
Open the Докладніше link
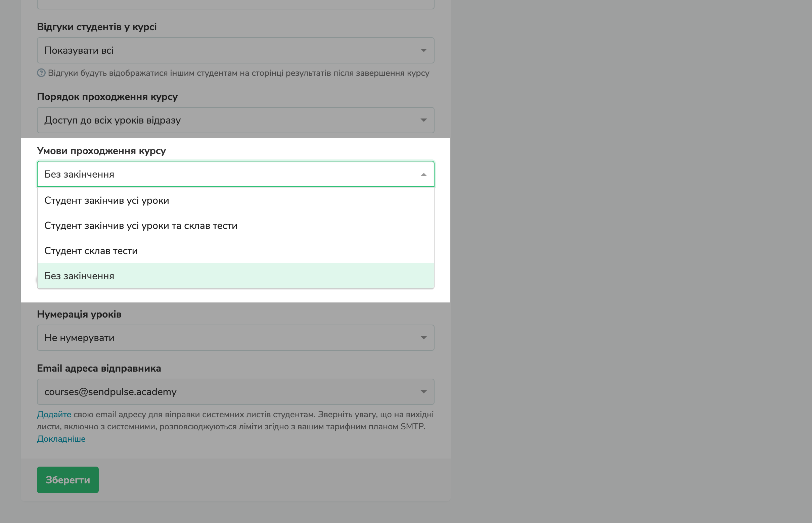click(61, 439)
